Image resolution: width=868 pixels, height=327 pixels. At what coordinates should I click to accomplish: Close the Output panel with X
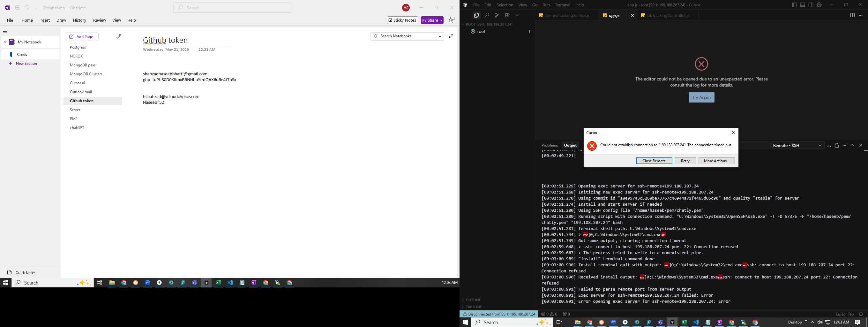(861, 145)
